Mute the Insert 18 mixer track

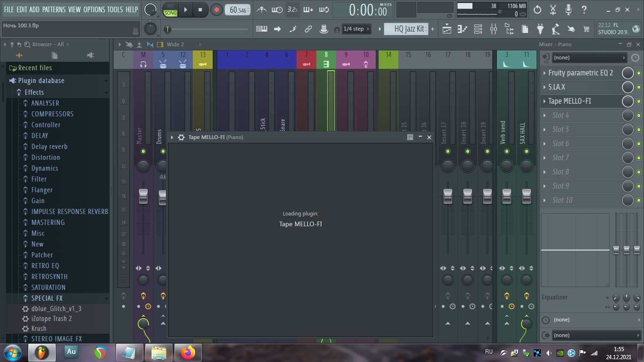468,151
